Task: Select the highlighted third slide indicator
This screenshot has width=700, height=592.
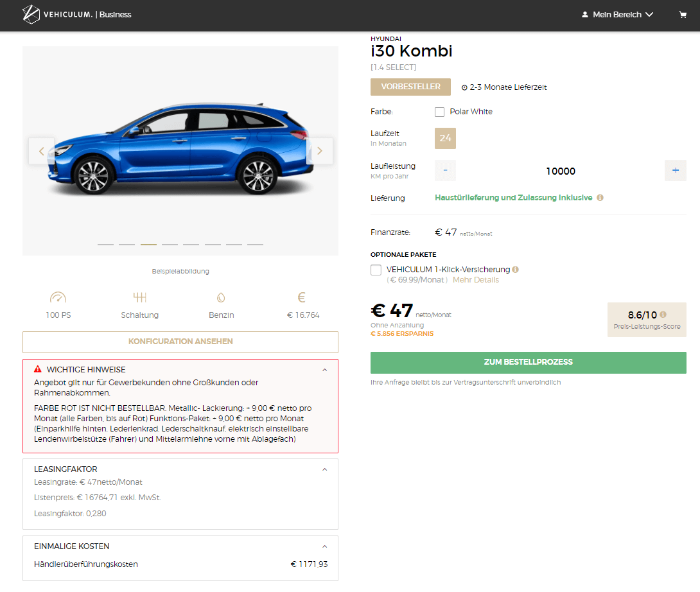Action: click(x=148, y=245)
